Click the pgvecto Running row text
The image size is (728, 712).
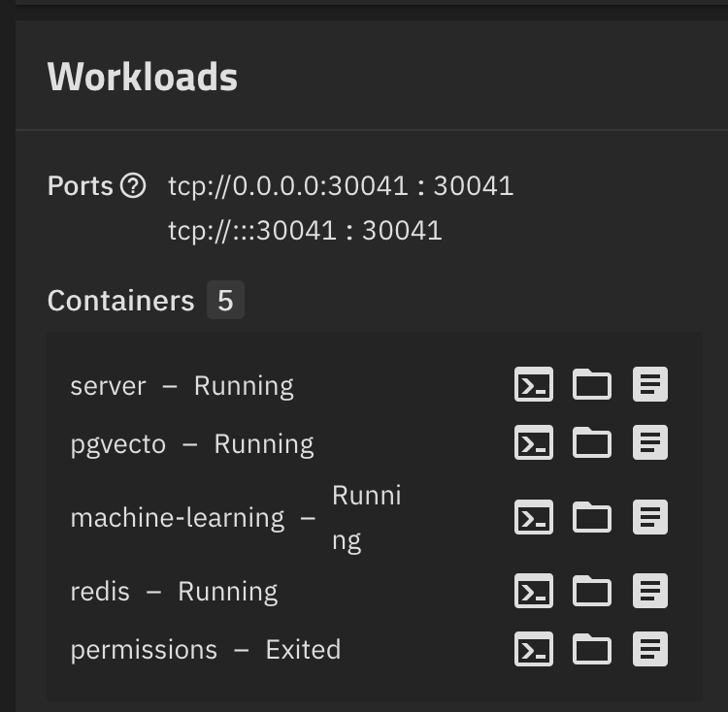(192, 444)
